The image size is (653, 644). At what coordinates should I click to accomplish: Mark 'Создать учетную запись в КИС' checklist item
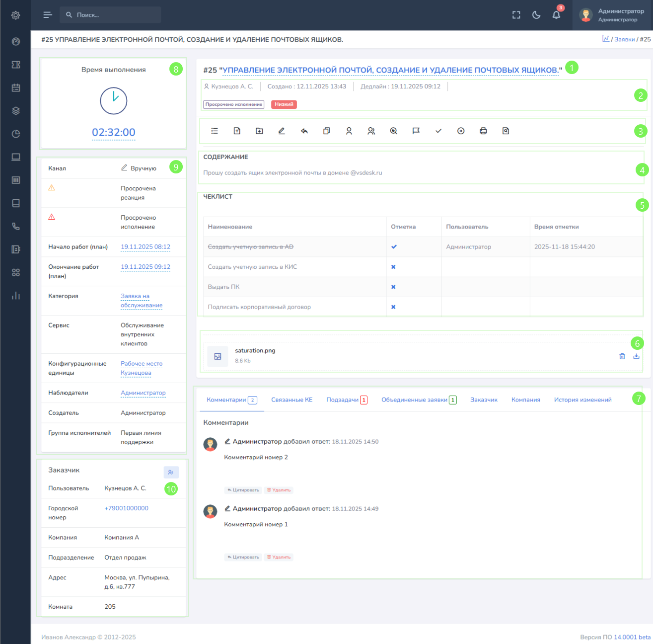click(x=393, y=267)
